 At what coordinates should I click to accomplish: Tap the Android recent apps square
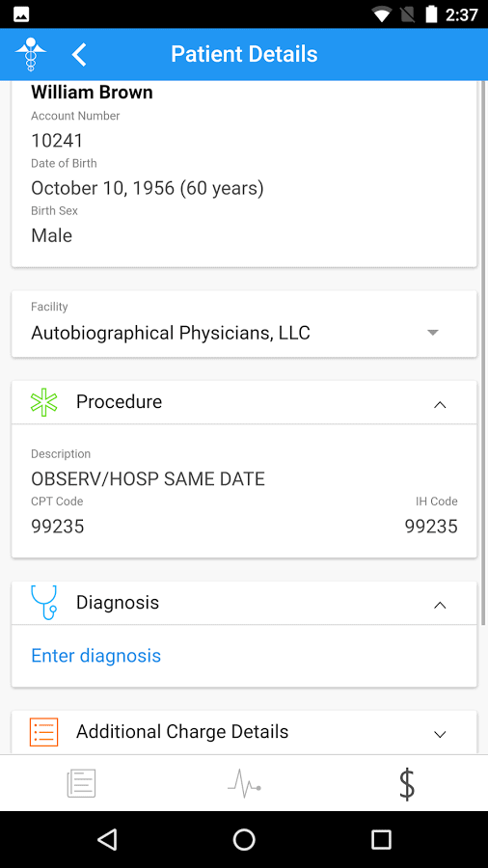point(381,839)
